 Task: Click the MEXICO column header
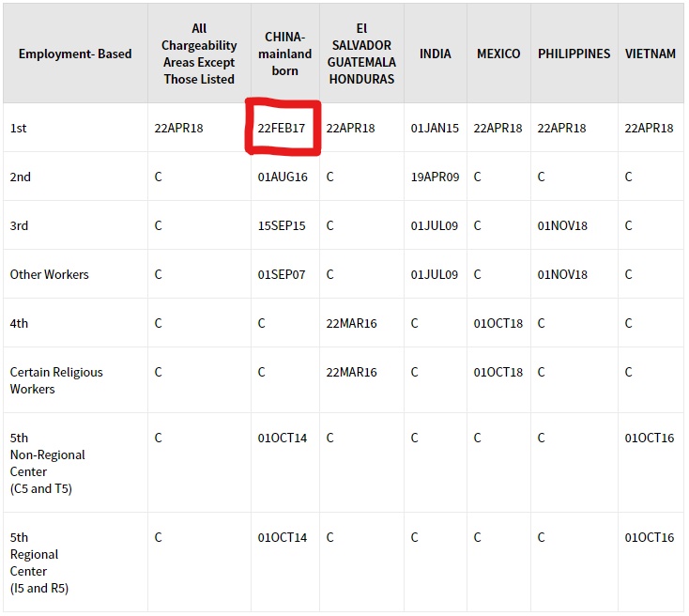(498, 54)
